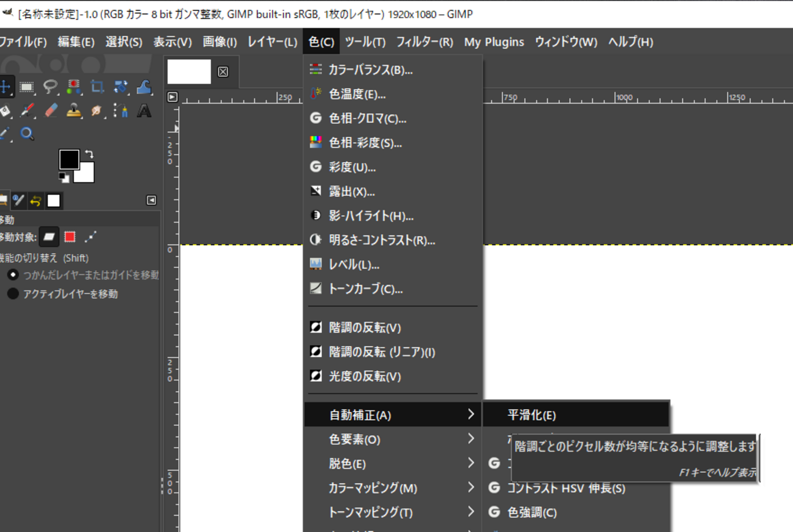This screenshot has width=793, height=532.
Task: Toggle move target to selection (red square)
Action: click(70, 237)
